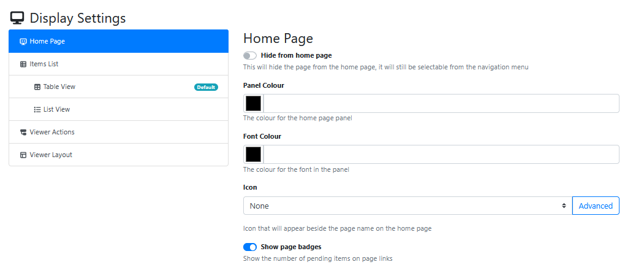Click the Viewer Layout icon
Image resolution: width=644 pixels, height=278 pixels.
(23, 155)
